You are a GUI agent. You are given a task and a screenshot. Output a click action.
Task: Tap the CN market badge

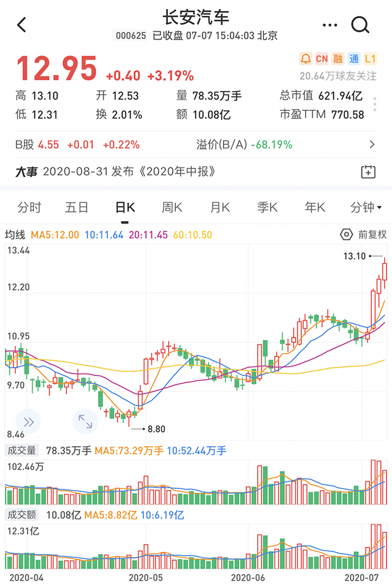tap(322, 59)
